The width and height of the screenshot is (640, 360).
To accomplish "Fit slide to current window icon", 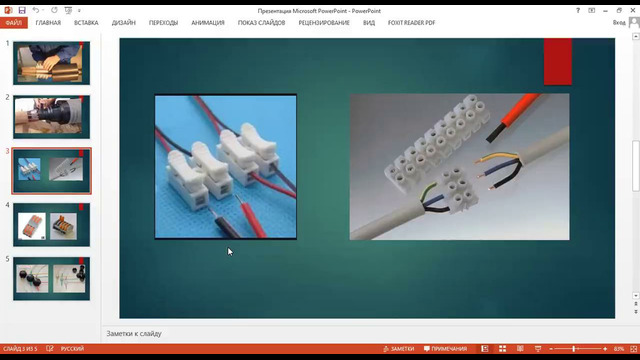I will tap(633, 349).
